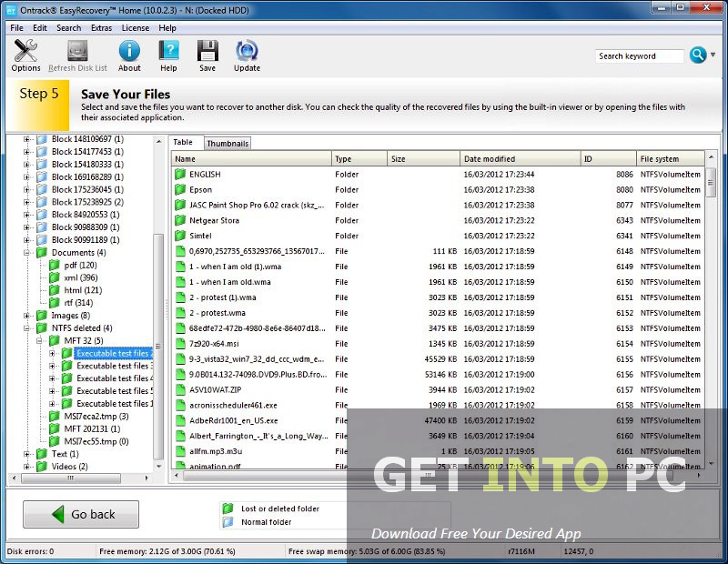This screenshot has height=564, width=728.
Task: Click the AdbeRdr1001_en_US.exe file icon
Action: pyautogui.click(x=180, y=420)
